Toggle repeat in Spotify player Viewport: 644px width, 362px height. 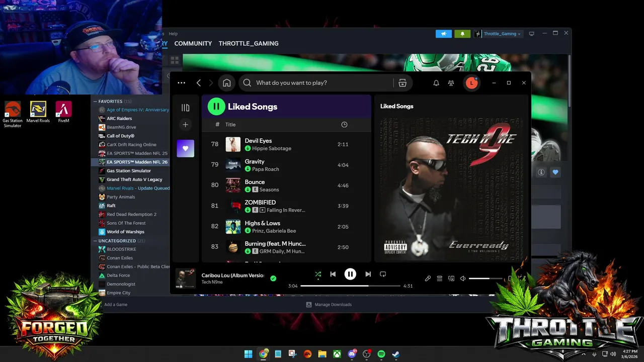point(383,274)
